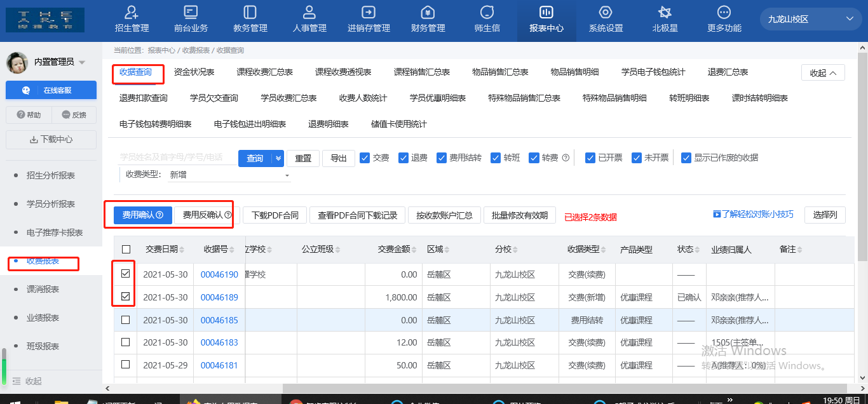The width and height of the screenshot is (868, 404).
Task: Click the vertical page scrollbar
Action: click(862, 156)
